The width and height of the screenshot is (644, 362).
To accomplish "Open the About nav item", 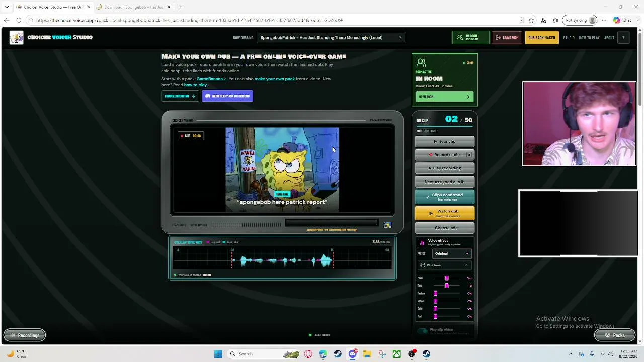I will click(609, 38).
